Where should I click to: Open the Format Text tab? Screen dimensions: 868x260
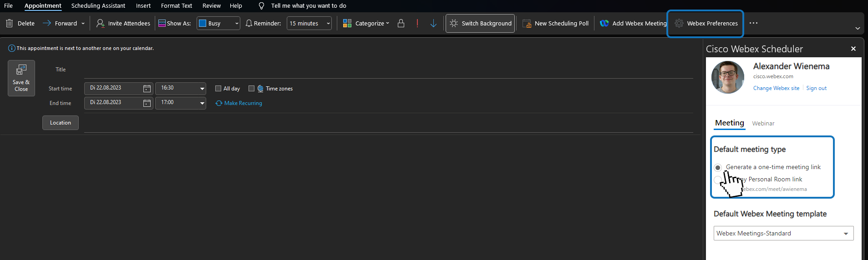177,6
